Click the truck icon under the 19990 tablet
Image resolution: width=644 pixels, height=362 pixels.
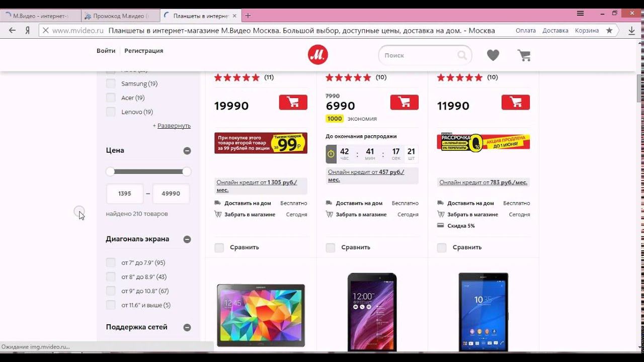coord(217,203)
